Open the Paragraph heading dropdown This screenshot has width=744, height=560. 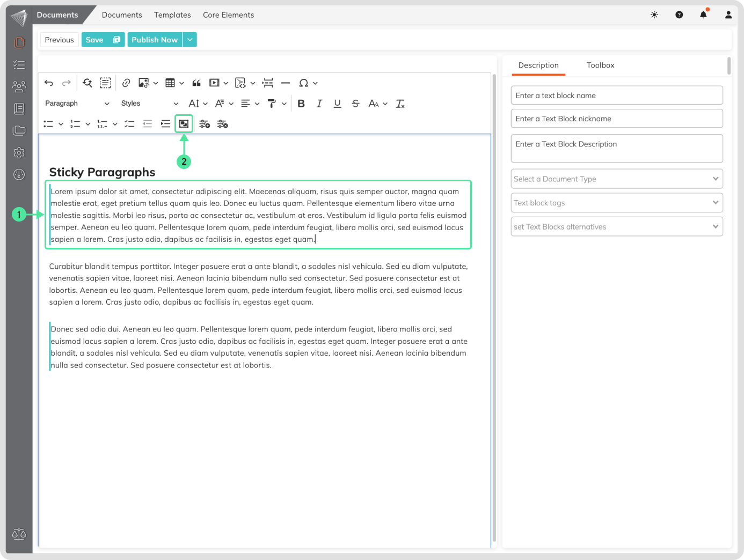click(77, 104)
